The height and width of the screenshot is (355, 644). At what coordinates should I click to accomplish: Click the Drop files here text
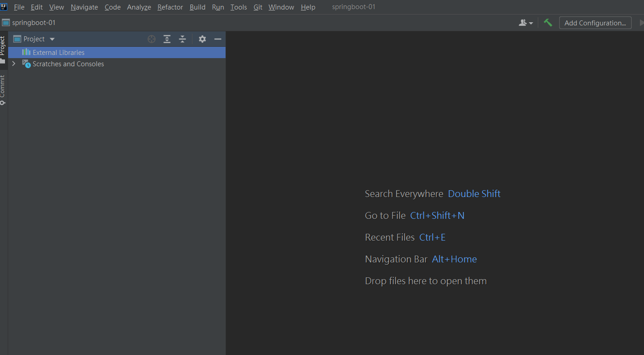pos(426,281)
